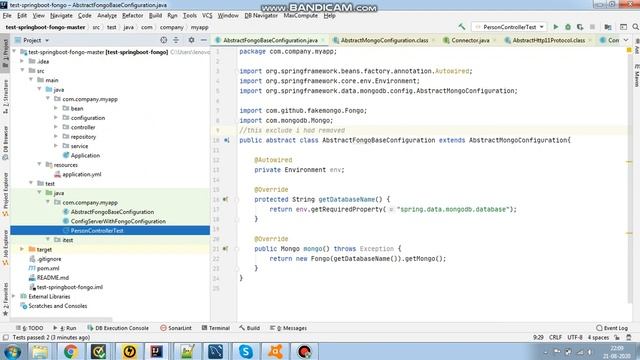Open the Terminal tool window
This screenshot has width=640, height=360.
pos(216,328)
